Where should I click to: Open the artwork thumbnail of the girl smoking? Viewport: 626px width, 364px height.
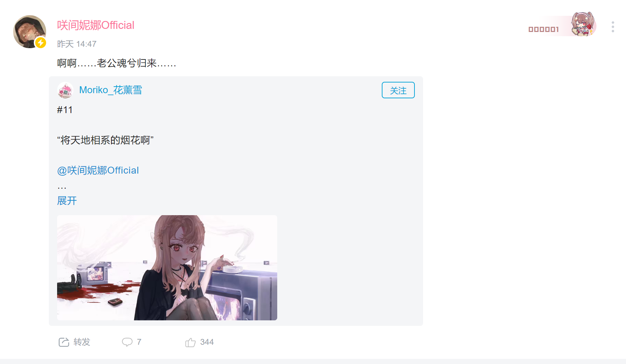point(167,268)
